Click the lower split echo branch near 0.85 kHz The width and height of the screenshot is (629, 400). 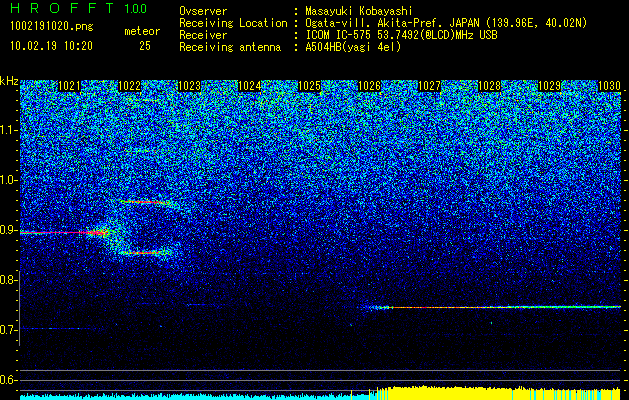point(144,253)
